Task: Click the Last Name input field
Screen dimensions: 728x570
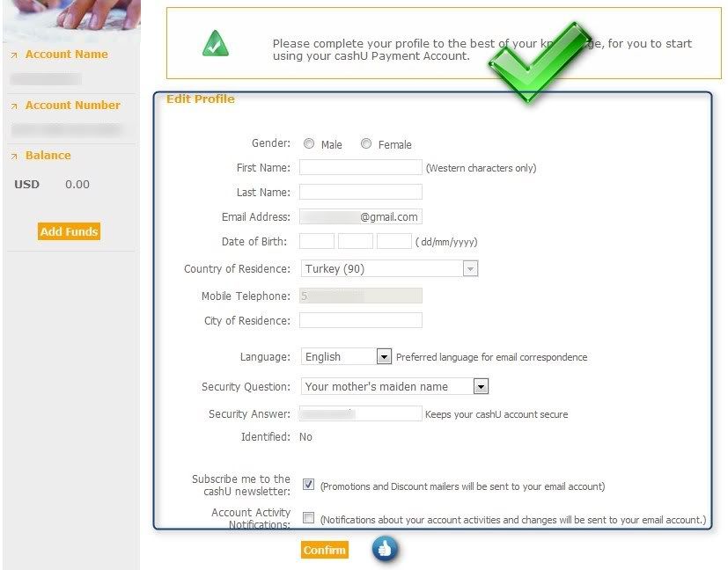Action: 361,192
